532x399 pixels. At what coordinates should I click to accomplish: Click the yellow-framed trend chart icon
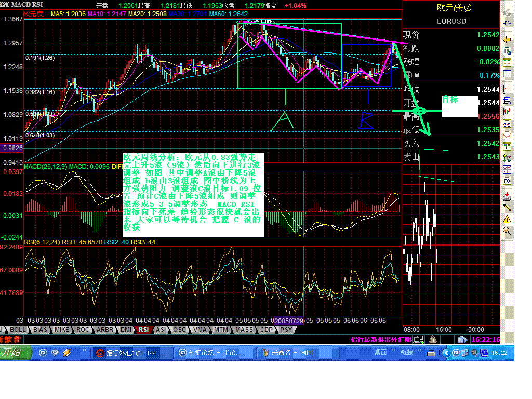tap(507, 124)
